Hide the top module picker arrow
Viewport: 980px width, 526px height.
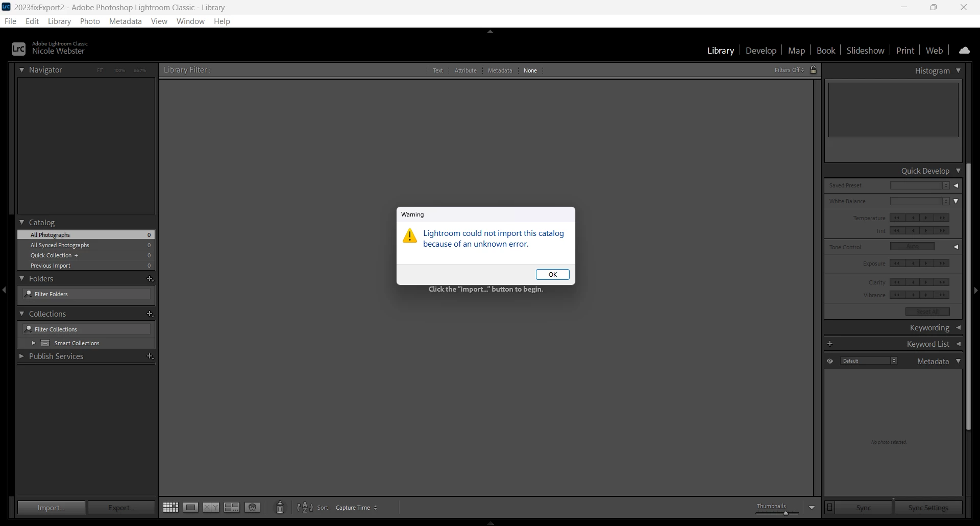click(490, 32)
